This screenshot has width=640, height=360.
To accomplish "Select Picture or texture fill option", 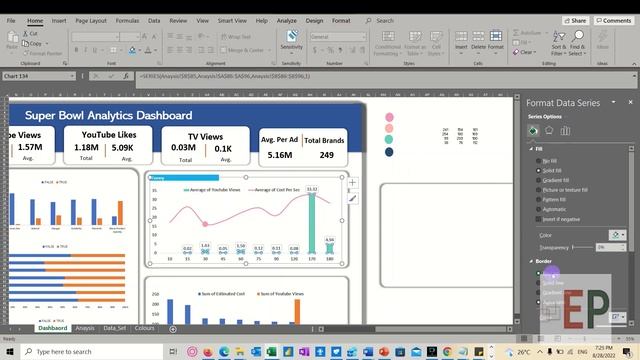I will tap(538, 190).
